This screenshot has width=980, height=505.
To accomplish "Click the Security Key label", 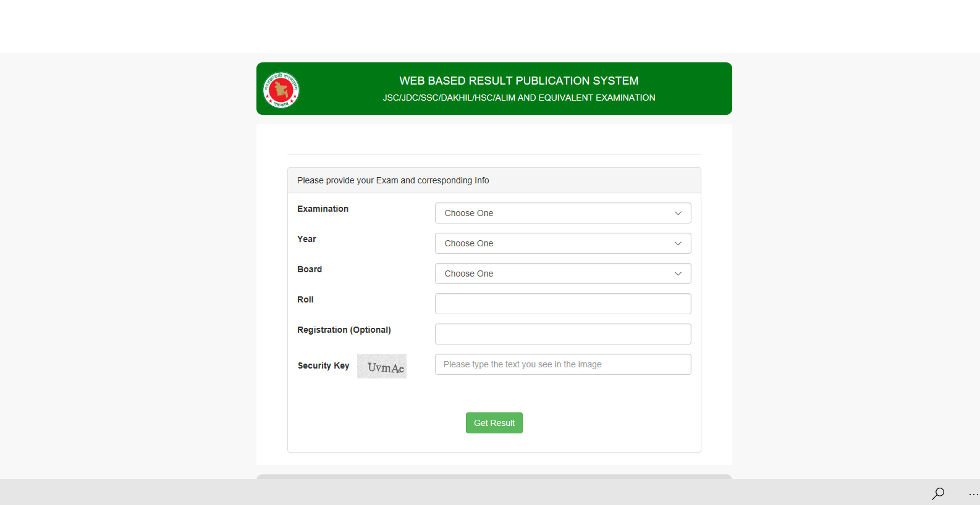I will (323, 365).
